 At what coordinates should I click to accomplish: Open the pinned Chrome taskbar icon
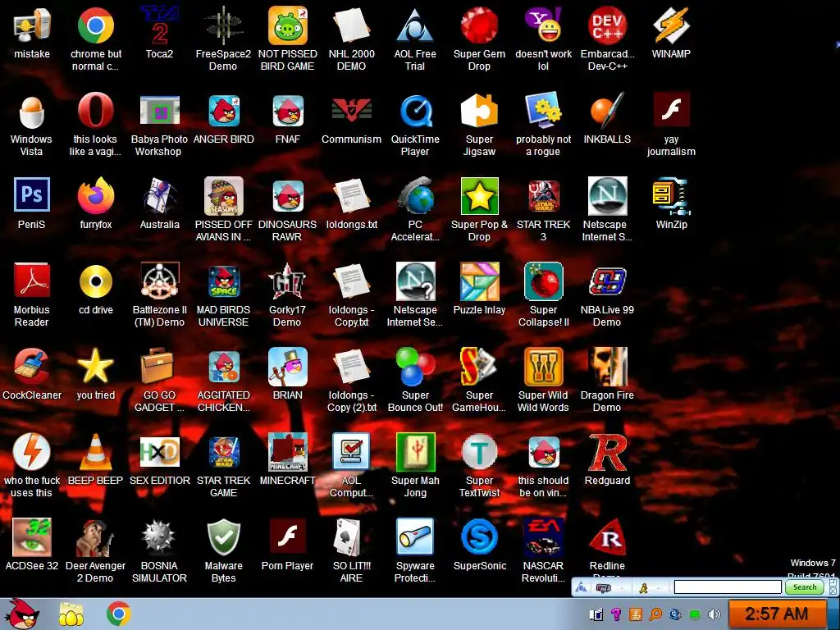tap(118, 614)
